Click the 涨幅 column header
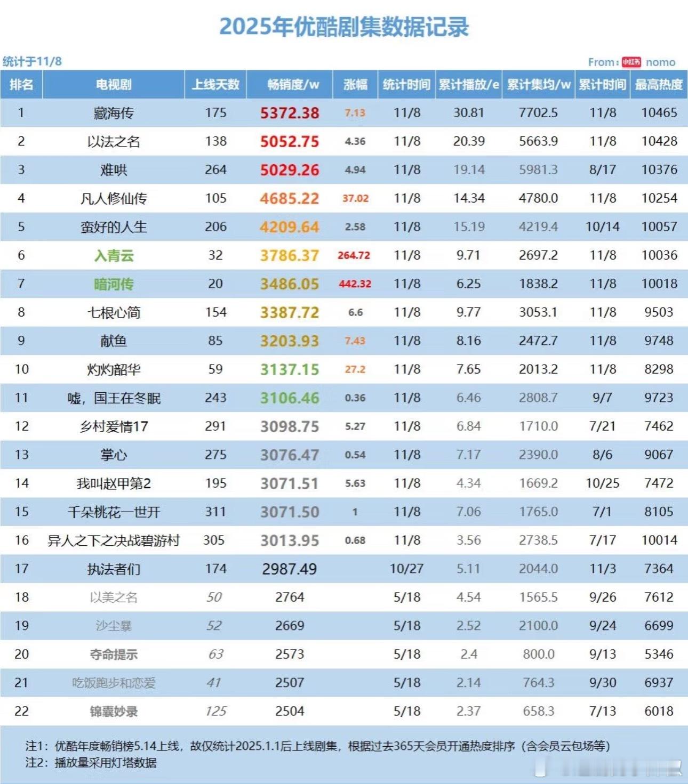Image resolution: width=688 pixels, height=784 pixels. (355, 85)
